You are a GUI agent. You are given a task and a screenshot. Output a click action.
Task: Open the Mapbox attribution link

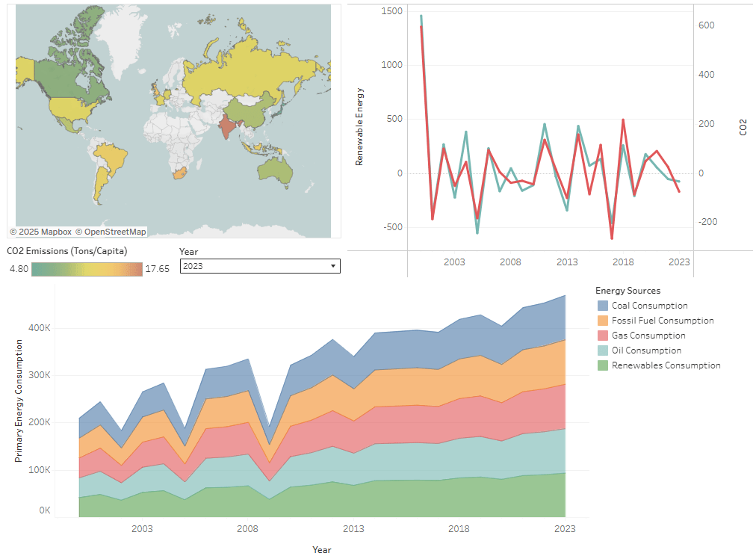pos(41,232)
